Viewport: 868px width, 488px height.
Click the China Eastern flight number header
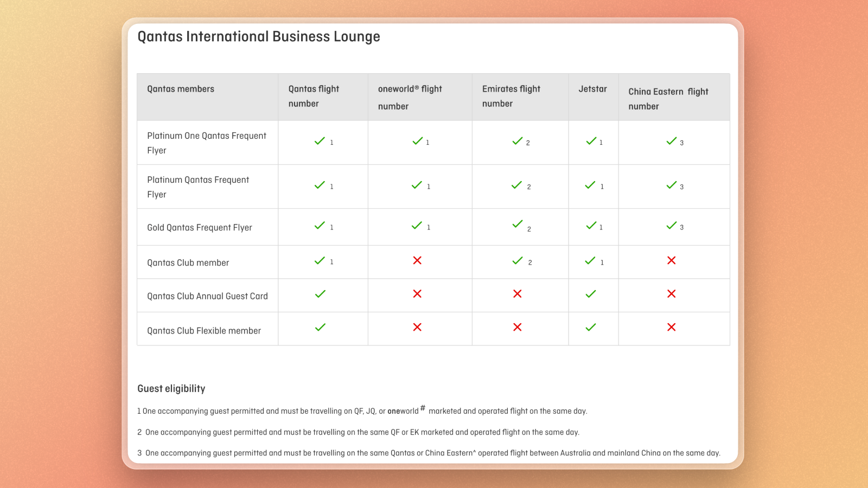(x=668, y=99)
